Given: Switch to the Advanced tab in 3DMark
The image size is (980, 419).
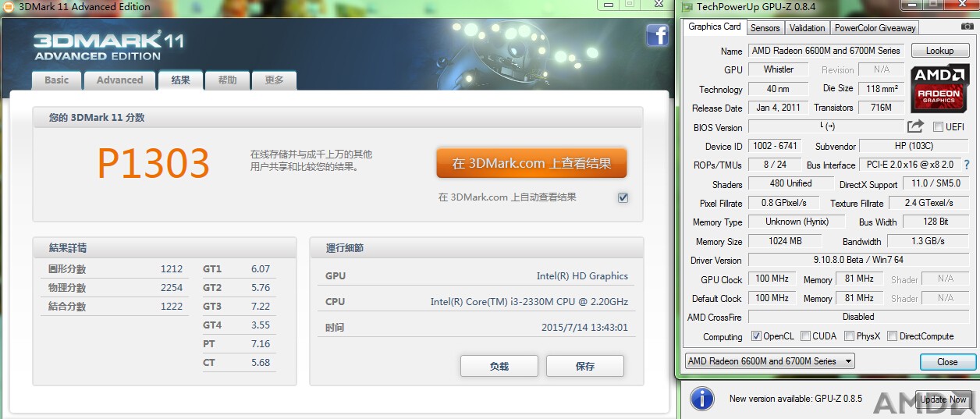Looking at the screenshot, I should pyautogui.click(x=119, y=80).
